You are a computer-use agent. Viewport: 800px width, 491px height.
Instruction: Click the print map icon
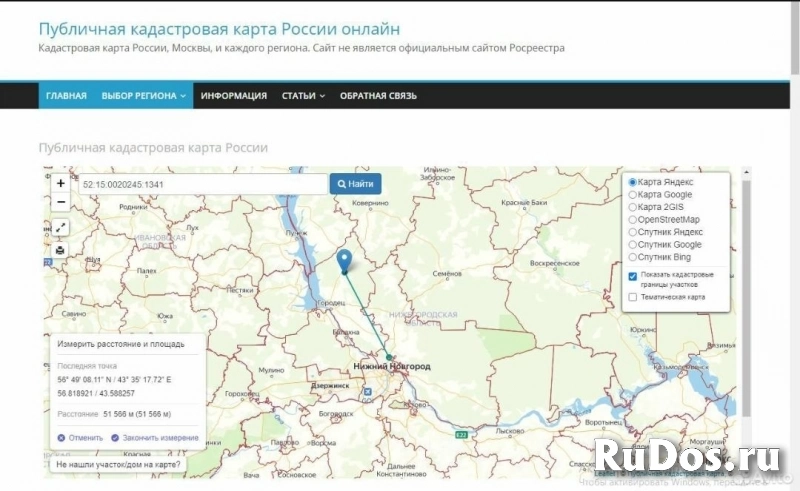tap(60, 250)
